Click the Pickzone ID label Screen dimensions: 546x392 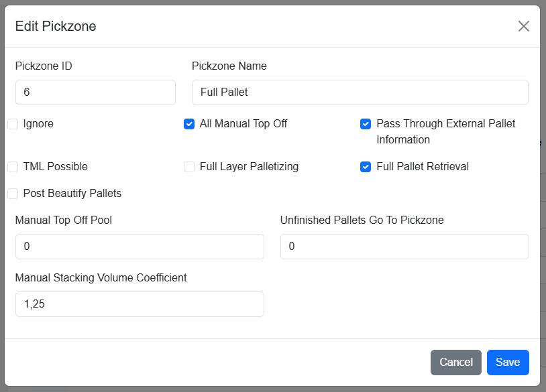click(x=44, y=66)
